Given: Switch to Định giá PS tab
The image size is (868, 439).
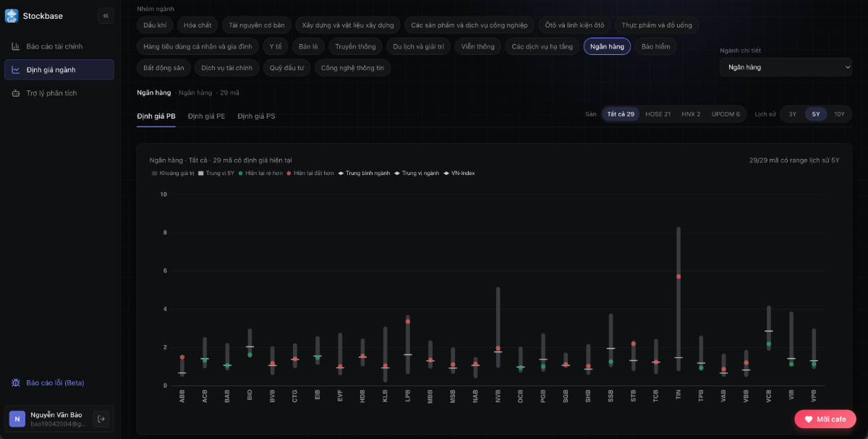Looking at the screenshot, I should coord(256,116).
